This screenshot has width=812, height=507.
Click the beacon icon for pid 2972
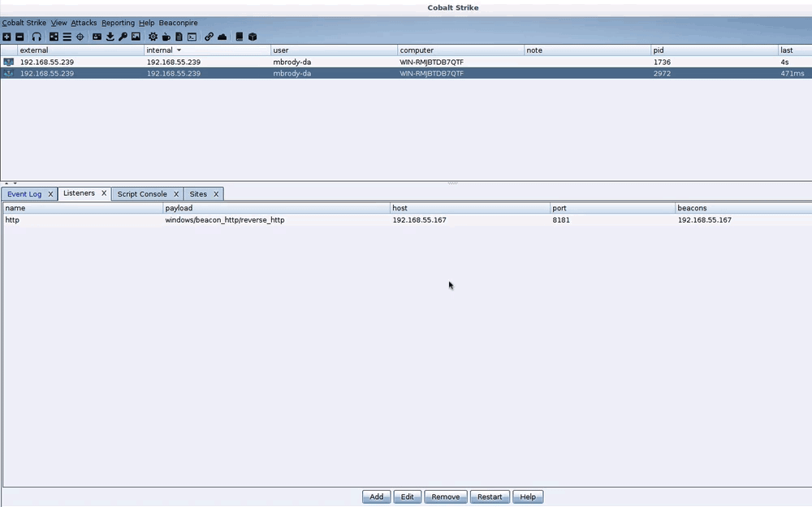[x=8, y=73]
